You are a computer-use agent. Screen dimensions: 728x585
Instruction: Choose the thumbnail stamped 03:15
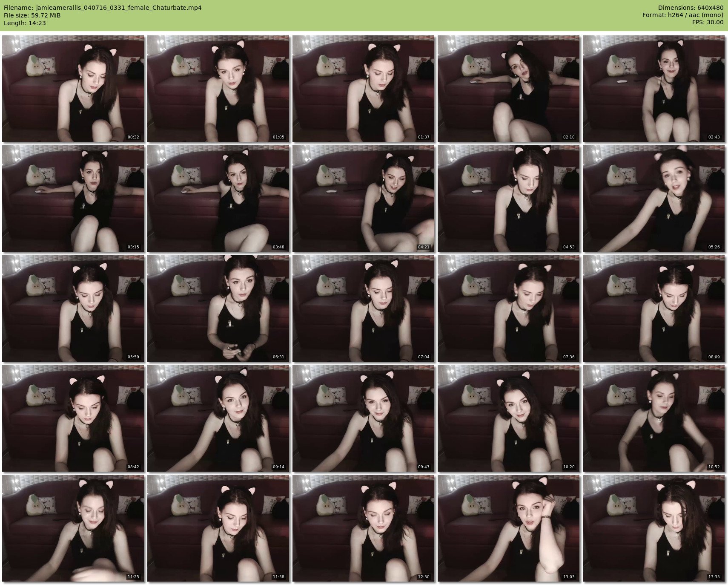[x=73, y=199]
